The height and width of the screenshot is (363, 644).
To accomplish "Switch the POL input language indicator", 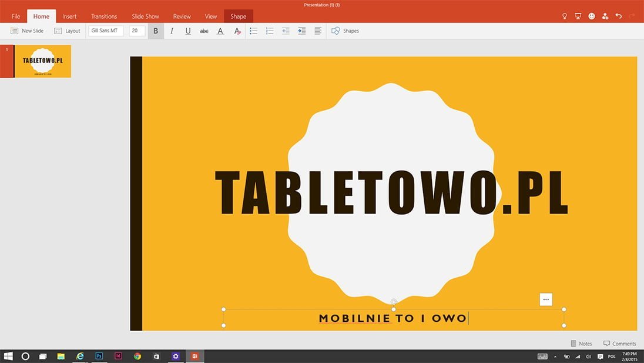I will pos(612,357).
